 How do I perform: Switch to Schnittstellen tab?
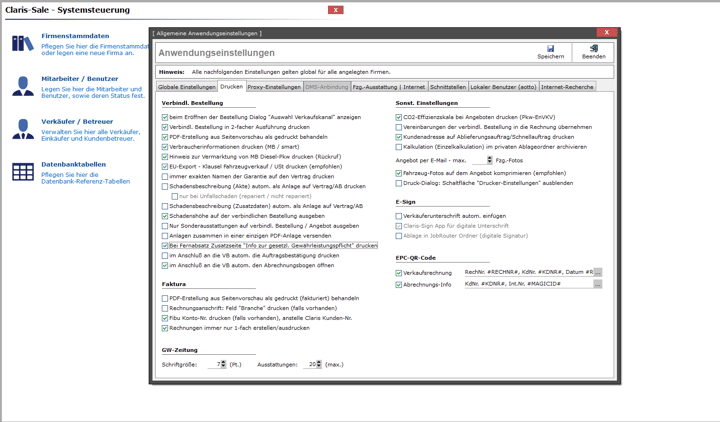point(448,87)
